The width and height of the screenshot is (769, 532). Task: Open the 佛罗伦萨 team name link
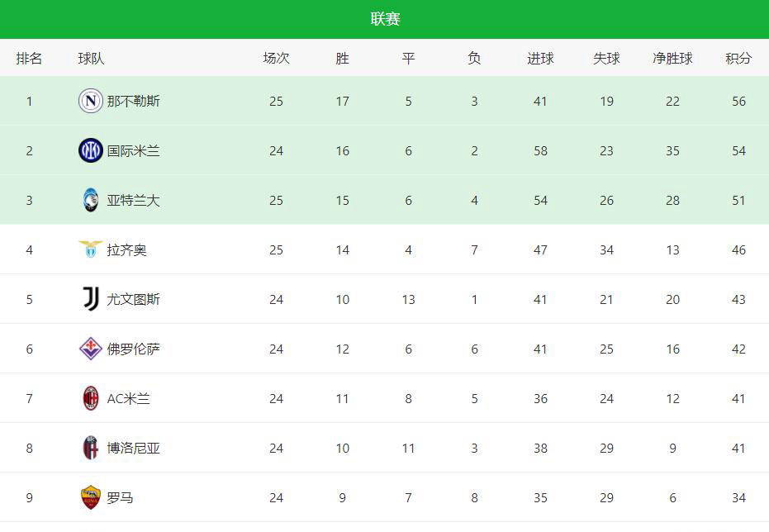tap(134, 349)
